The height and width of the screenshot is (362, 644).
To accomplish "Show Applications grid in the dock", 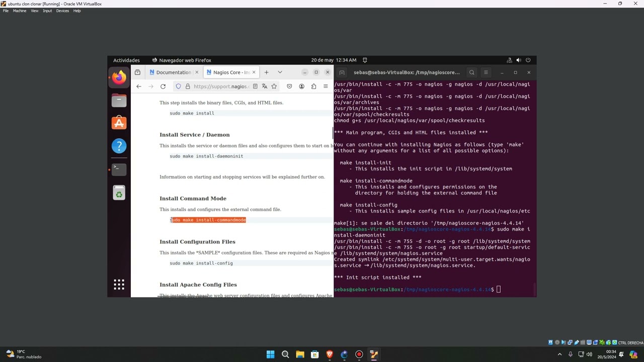I will (x=119, y=285).
